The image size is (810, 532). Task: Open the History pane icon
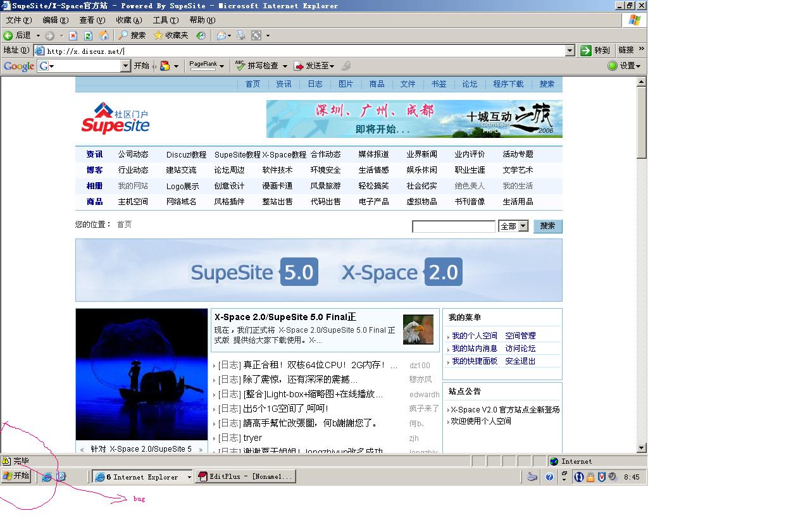201,35
